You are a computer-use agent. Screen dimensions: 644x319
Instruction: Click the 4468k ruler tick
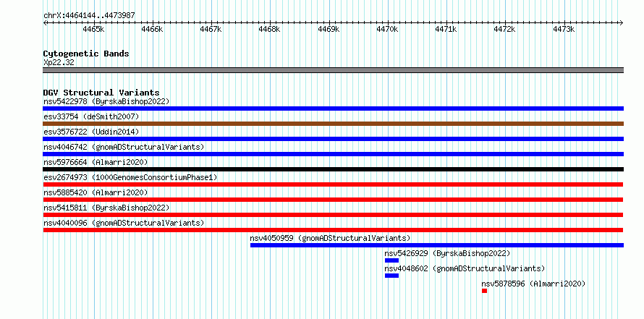[270, 29]
